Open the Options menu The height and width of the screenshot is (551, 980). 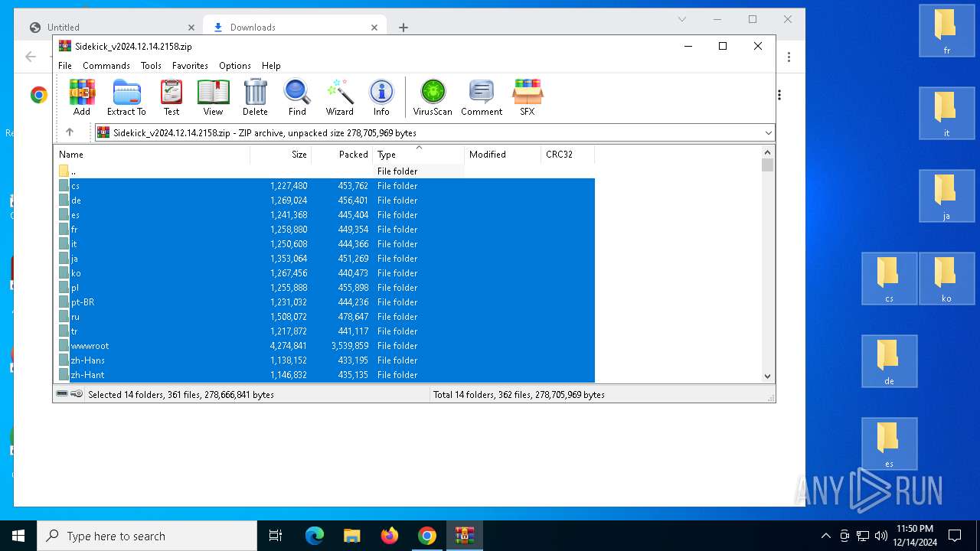(235, 66)
